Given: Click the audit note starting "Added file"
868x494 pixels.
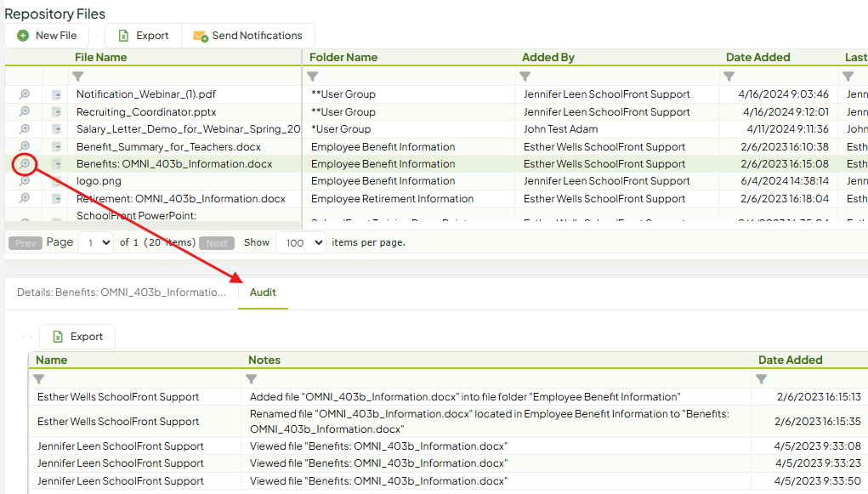Looking at the screenshot, I should (x=465, y=397).
